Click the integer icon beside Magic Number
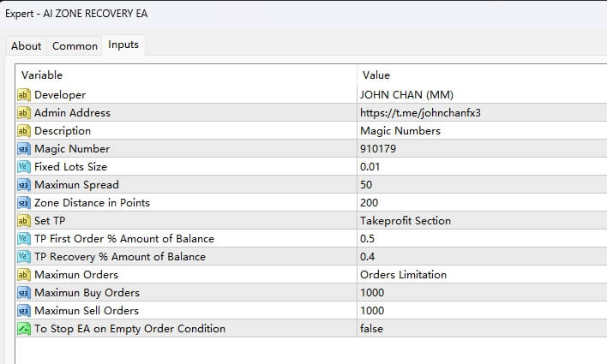Viewport: 607px width, 364px height. [x=24, y=148]
